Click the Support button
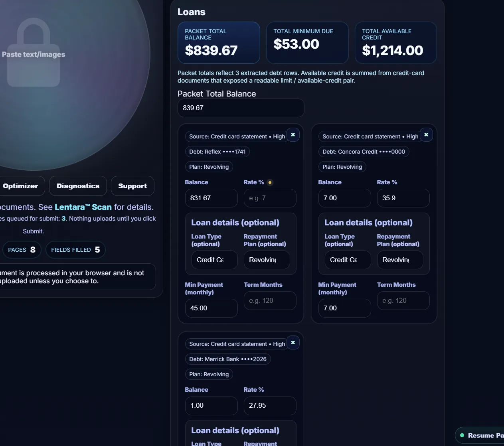Image resolution: width=504 pixels, height=446 pixels. (x=132, y=186)
